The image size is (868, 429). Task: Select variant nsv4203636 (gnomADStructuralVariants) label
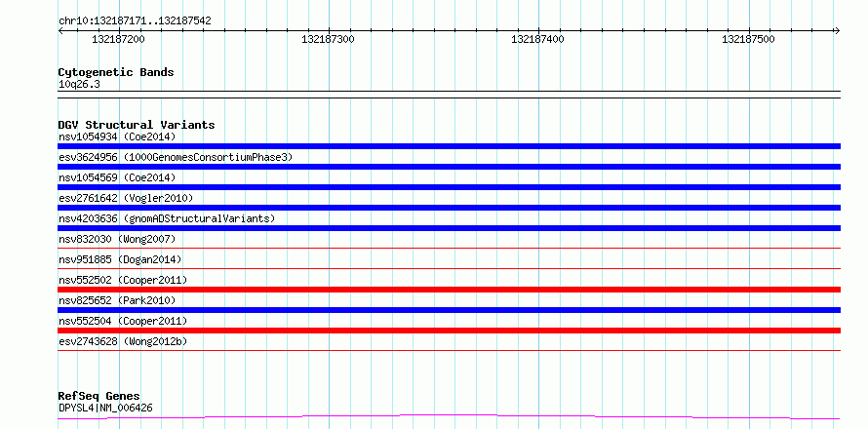(x=167, y=218)
